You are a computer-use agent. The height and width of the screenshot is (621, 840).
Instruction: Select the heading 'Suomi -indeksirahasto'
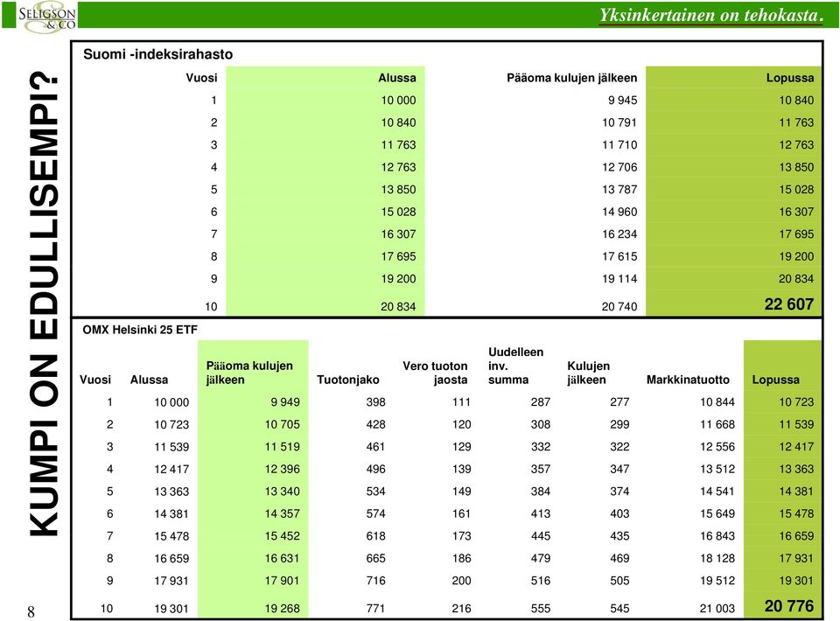tap(158, 54)
